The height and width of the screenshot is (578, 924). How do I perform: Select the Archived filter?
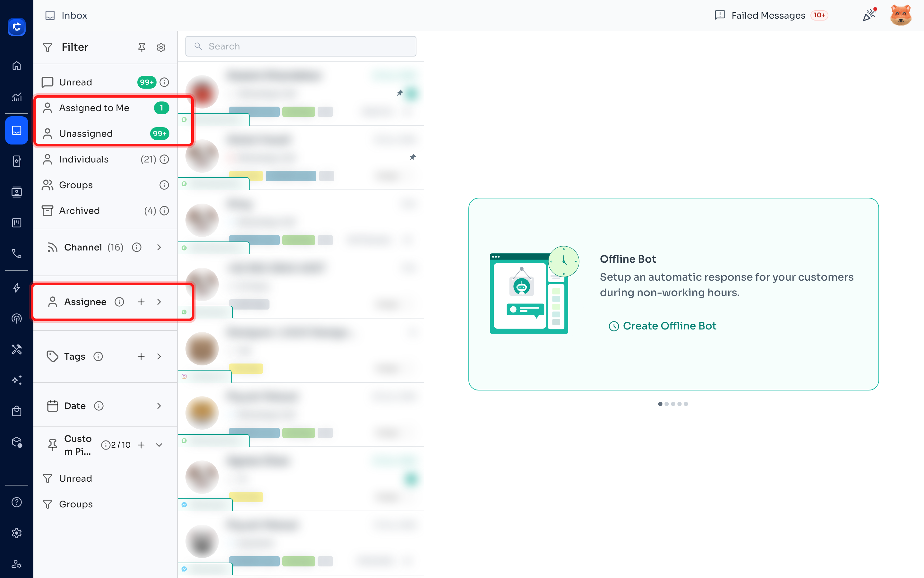pyautogui.click(x=105, y=211)
